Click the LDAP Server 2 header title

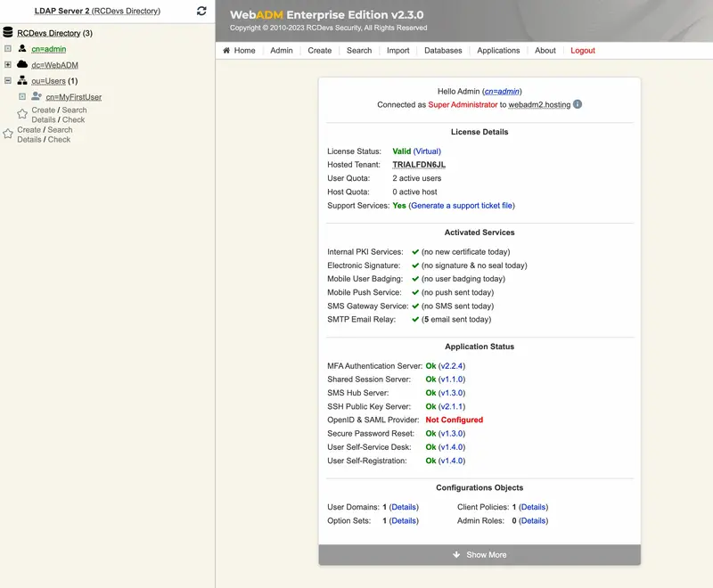click(97, 11)
